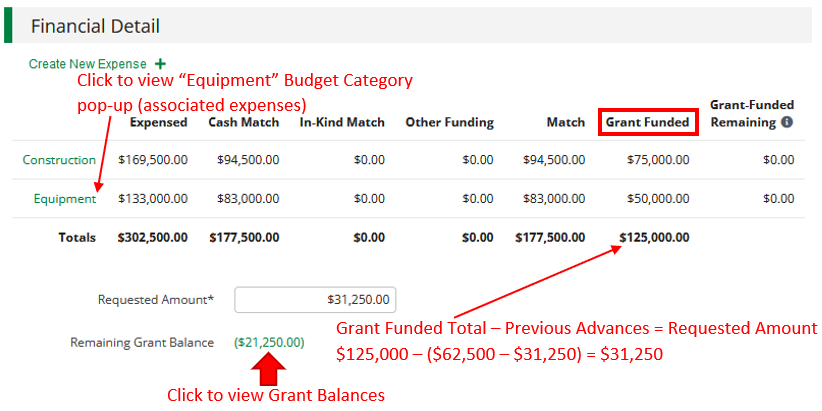Click the info icon next to Grant-Funded Remaining

coord(786,123)
